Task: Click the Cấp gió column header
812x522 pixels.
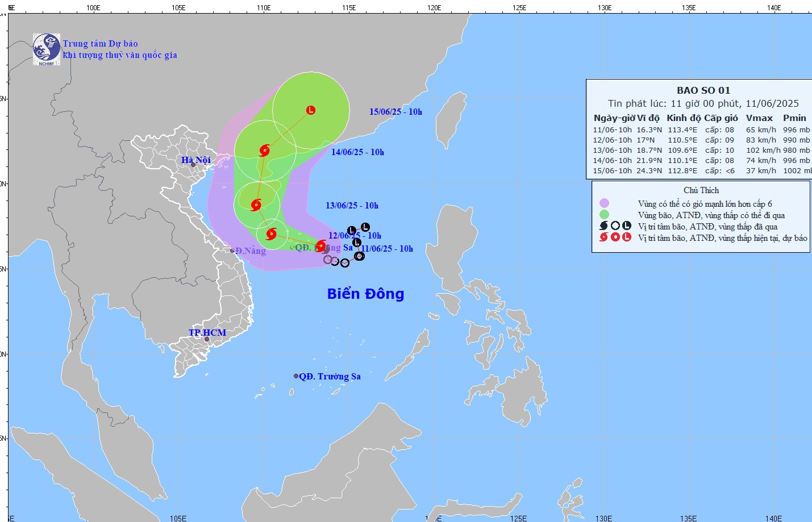Action: [x=721, y=118]
